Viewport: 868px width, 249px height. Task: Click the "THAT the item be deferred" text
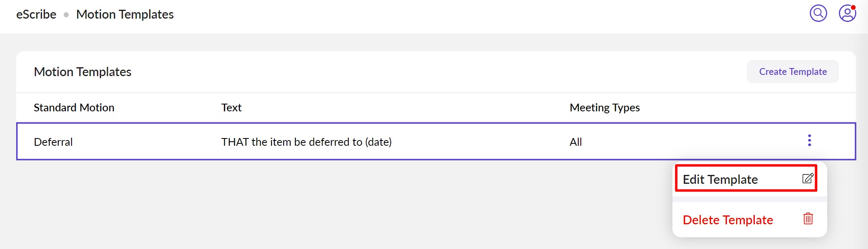[306, 142]
